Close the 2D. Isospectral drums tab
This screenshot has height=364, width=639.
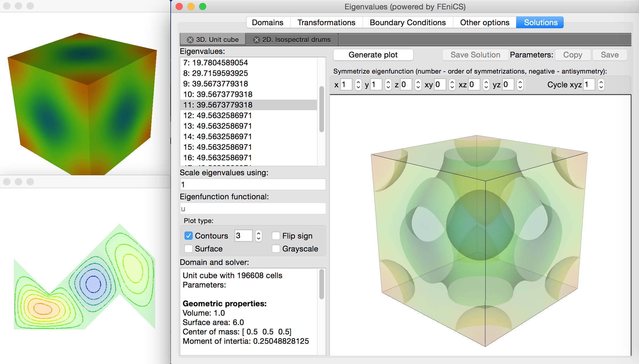coord(257,40)
